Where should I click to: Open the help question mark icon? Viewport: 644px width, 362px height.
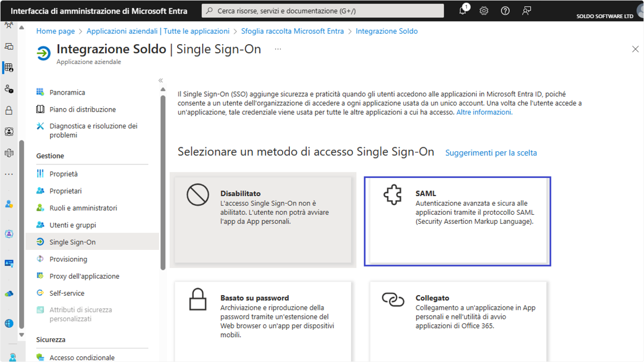click(505, 11)
